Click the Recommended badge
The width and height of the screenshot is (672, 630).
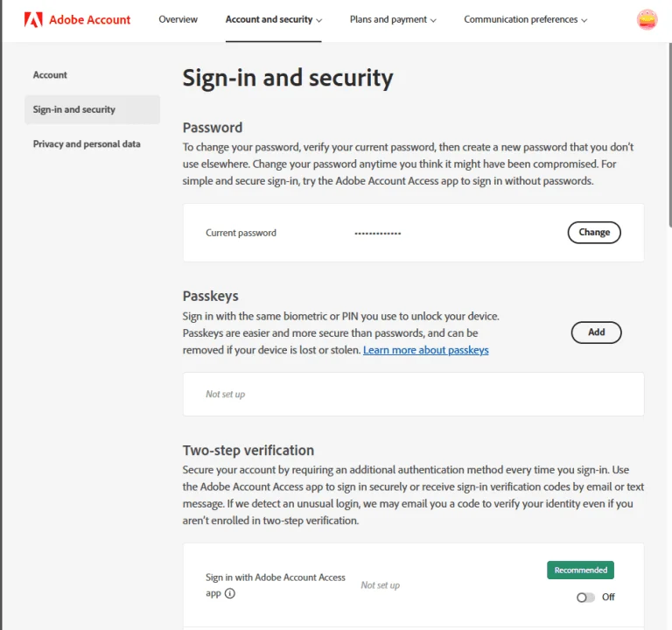(580, 570)
